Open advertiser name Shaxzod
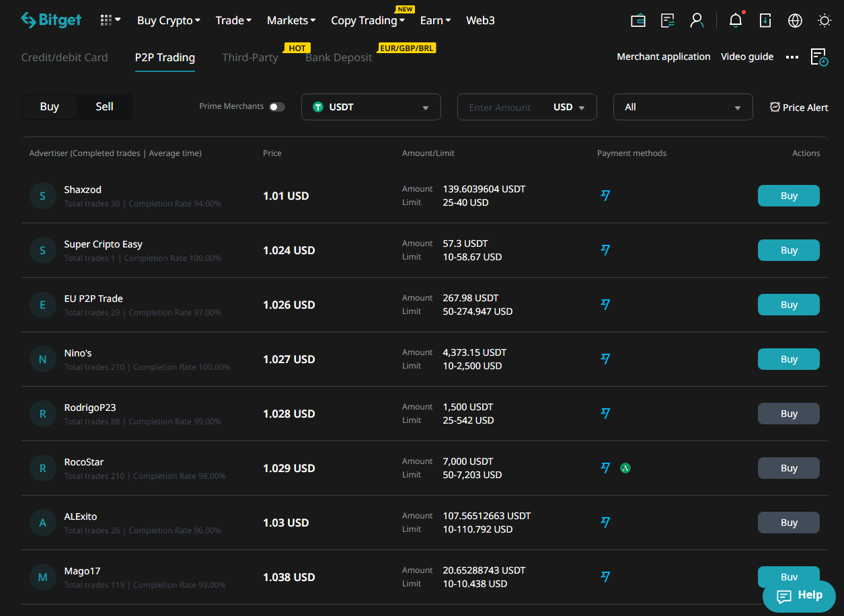844x616 pixels. 83,190
